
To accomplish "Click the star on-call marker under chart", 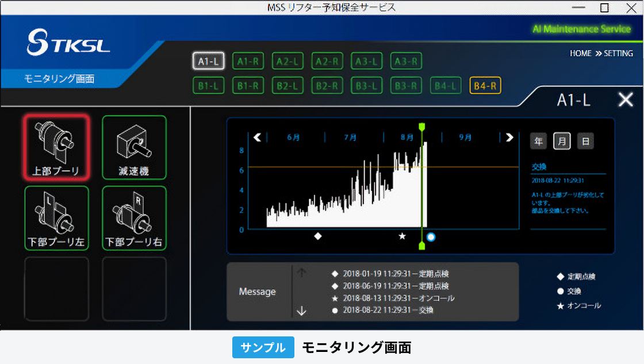I will tap(402, 236).
